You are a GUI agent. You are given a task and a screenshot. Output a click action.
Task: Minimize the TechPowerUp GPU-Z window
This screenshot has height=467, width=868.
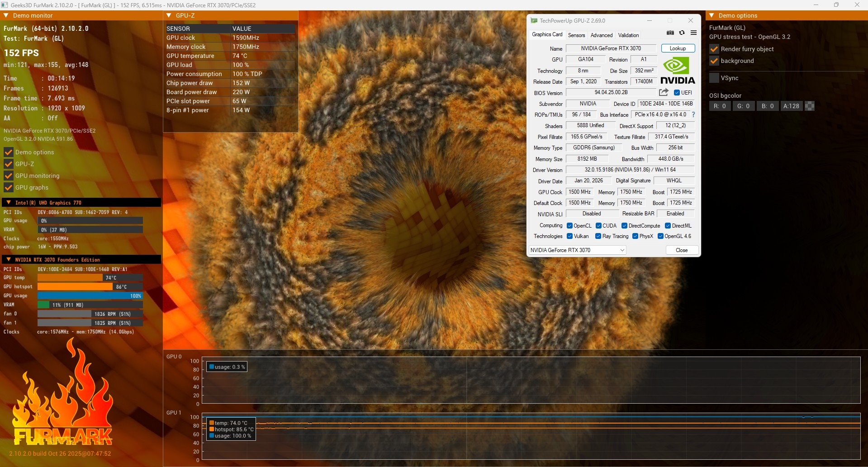coord(649,20)
